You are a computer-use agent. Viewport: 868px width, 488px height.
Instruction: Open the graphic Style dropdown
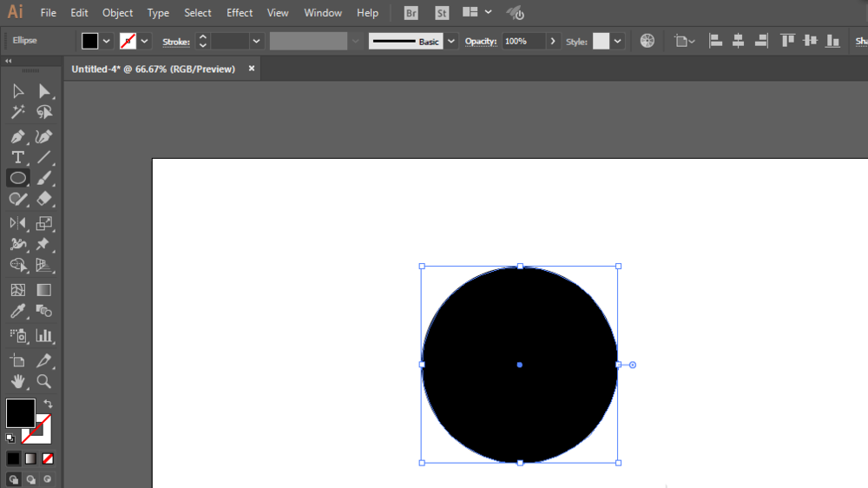click(x=617, y=41)
